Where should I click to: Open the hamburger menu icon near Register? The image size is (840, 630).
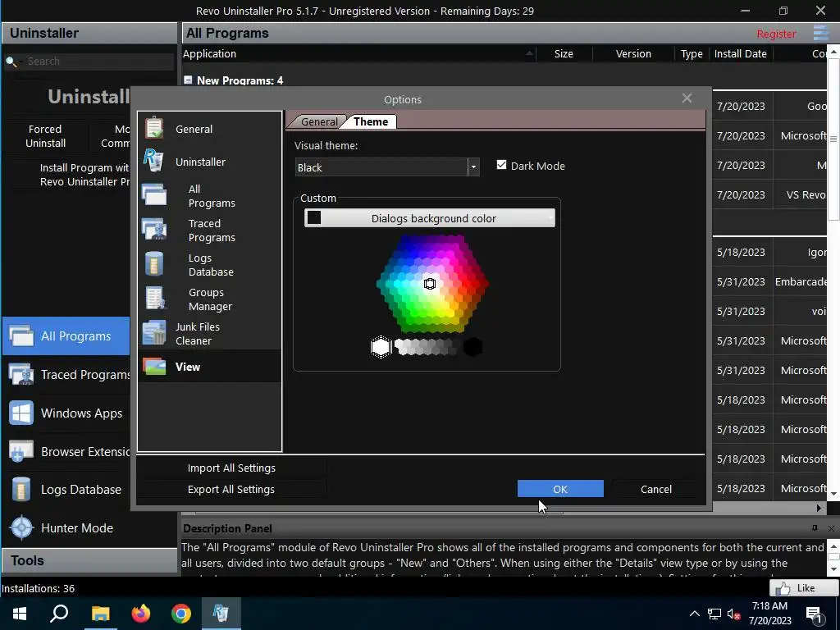pos(821,33)
